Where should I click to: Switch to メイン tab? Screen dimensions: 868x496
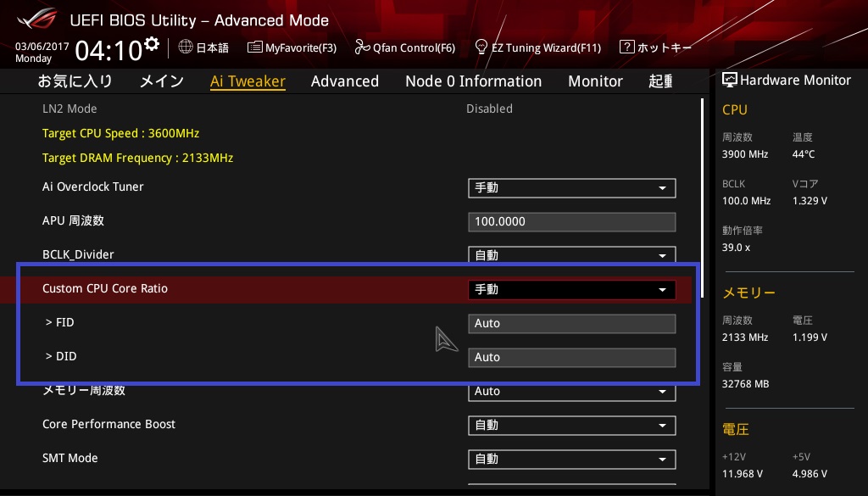click(162, 81)
